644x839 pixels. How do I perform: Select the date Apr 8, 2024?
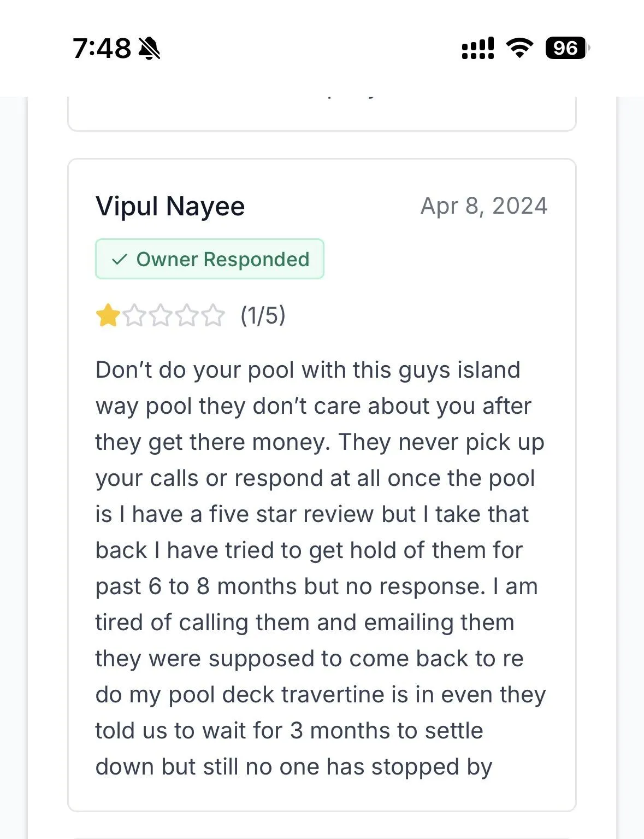(485, 206)
